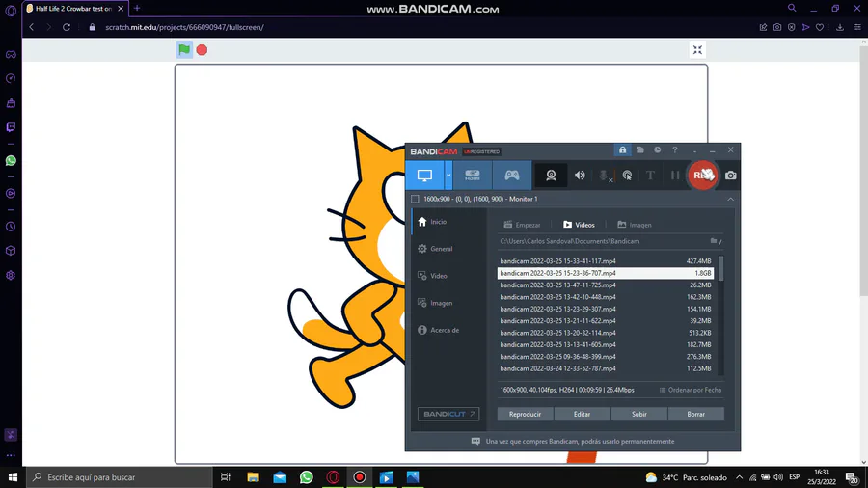Select bandicam 2022-03-25 15-33-41-117.mp4

[x=605, y=261]
